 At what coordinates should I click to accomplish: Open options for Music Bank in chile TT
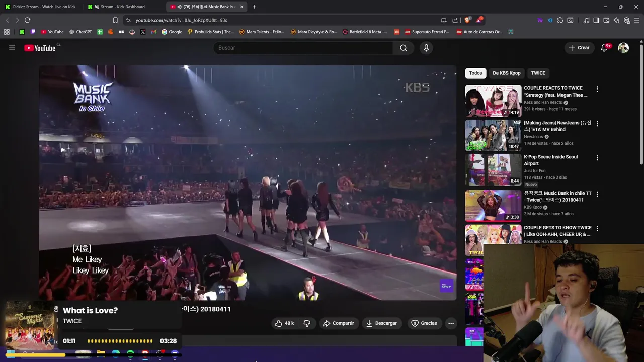point(597,194)
